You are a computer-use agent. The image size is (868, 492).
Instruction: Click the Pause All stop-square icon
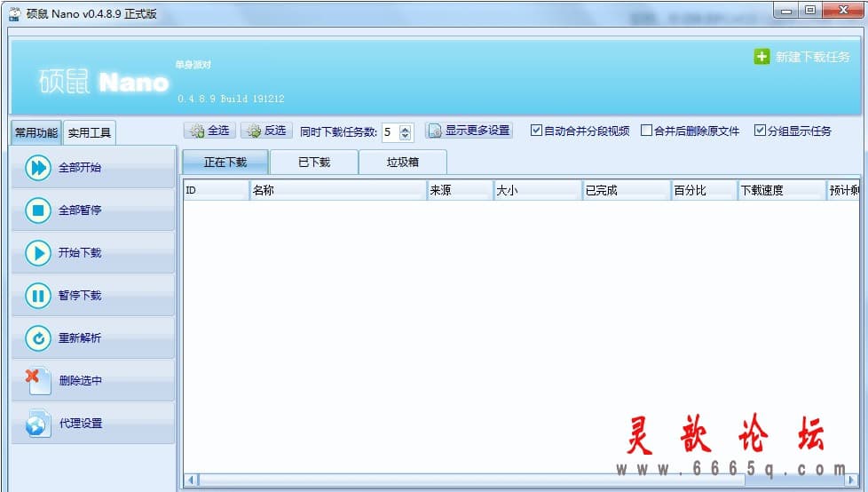(38, 210)
